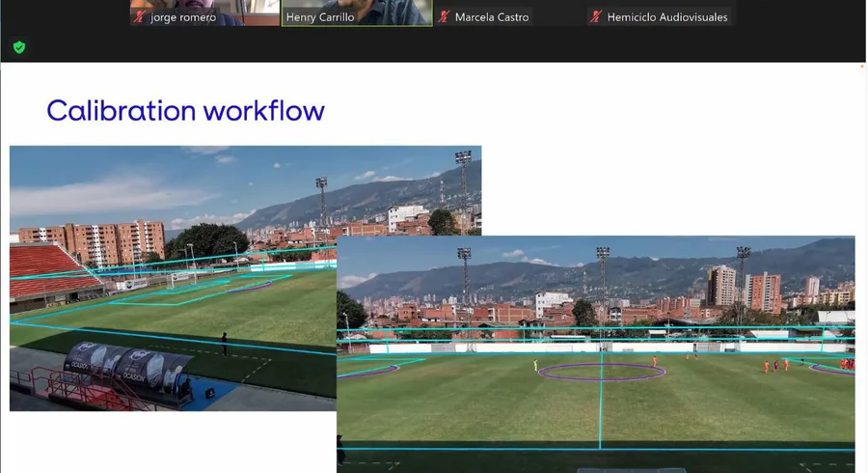Click the purple center circle on the pitch
The height and width of the screenshot is (473, 868).
601,373
